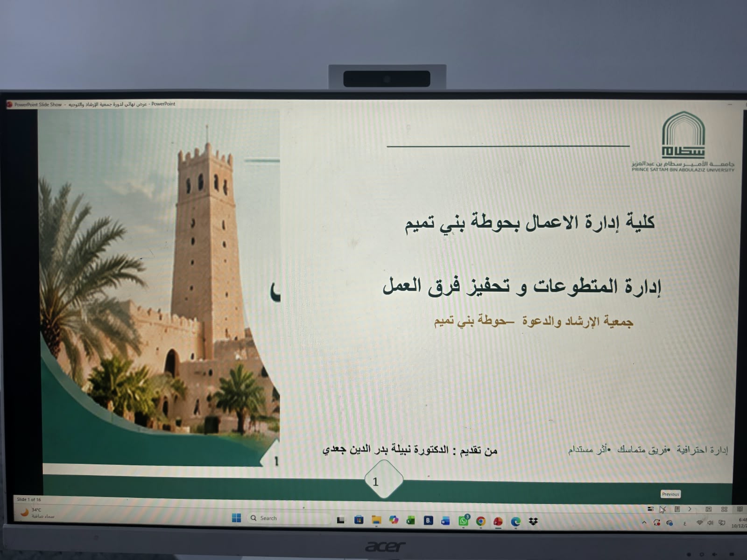Advance to next slide arrow
Image resolution: width=747 pixels, height=560 pixels.
690,509
